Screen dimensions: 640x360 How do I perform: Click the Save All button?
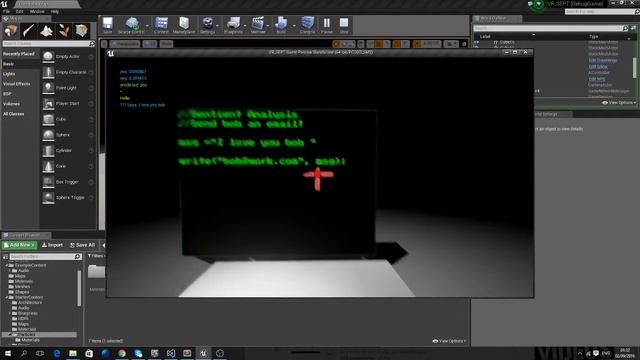pos(82,245)
